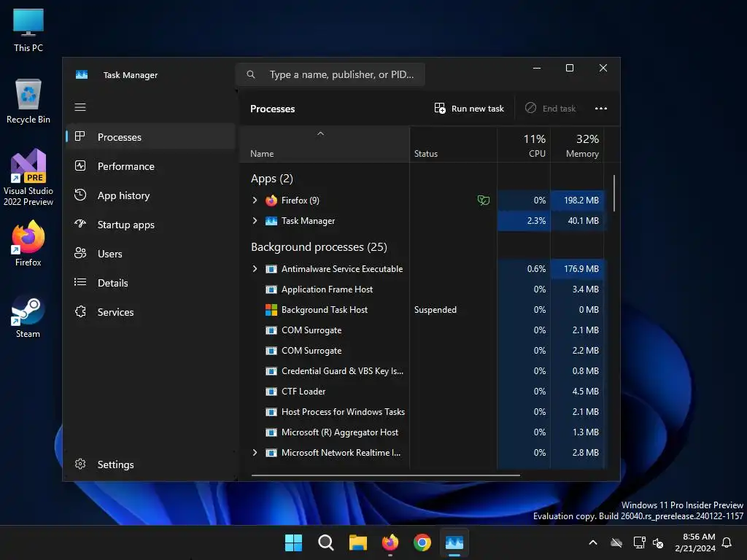Open Chrome from the taskbar

point(422,542)
